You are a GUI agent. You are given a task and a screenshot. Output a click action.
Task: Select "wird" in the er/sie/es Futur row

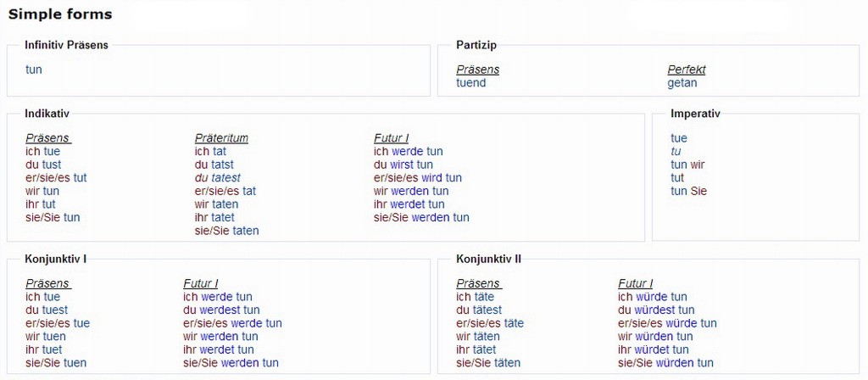(x=431, y=178)
